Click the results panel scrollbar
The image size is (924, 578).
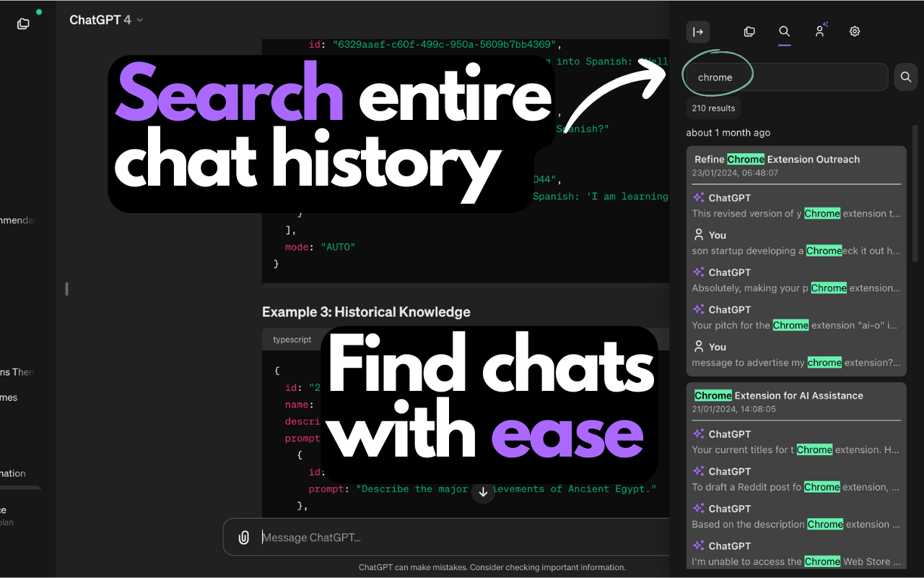915,194
